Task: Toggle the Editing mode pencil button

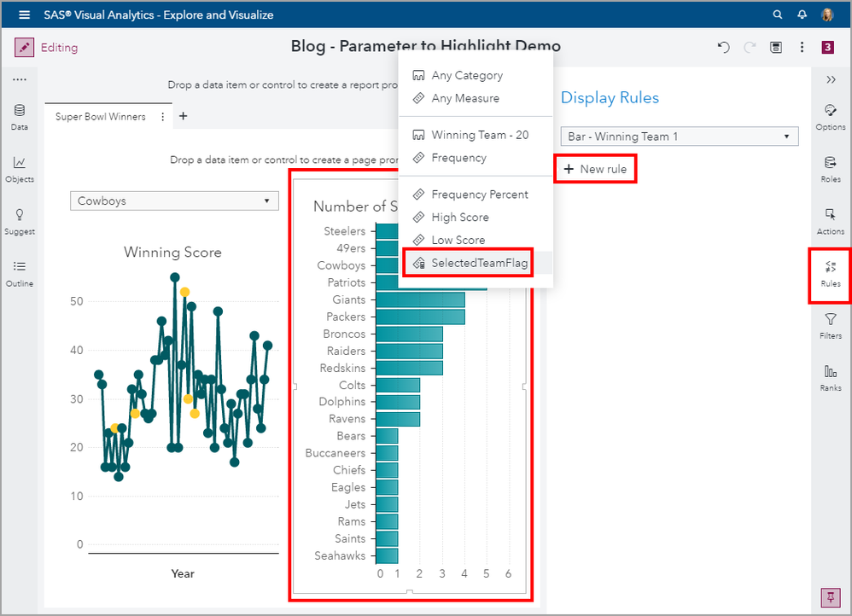Action: (x=24, y=48)
